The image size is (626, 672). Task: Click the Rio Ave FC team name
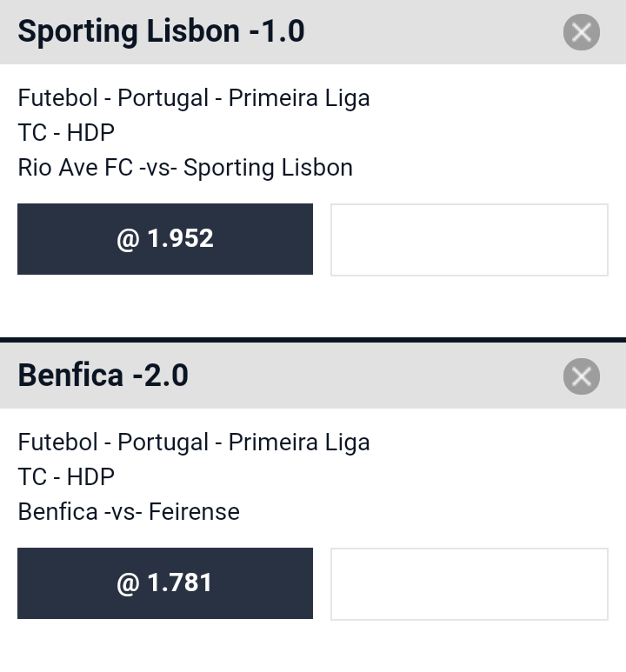tap(76, 167)
